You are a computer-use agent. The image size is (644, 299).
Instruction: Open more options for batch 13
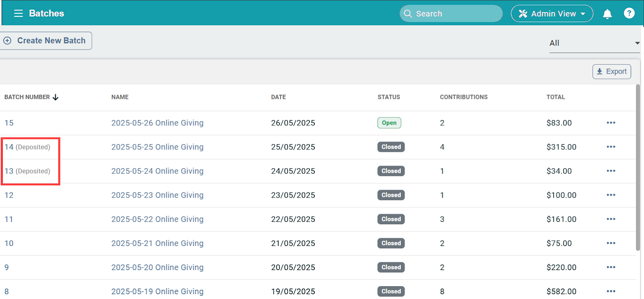click(611, 171)
